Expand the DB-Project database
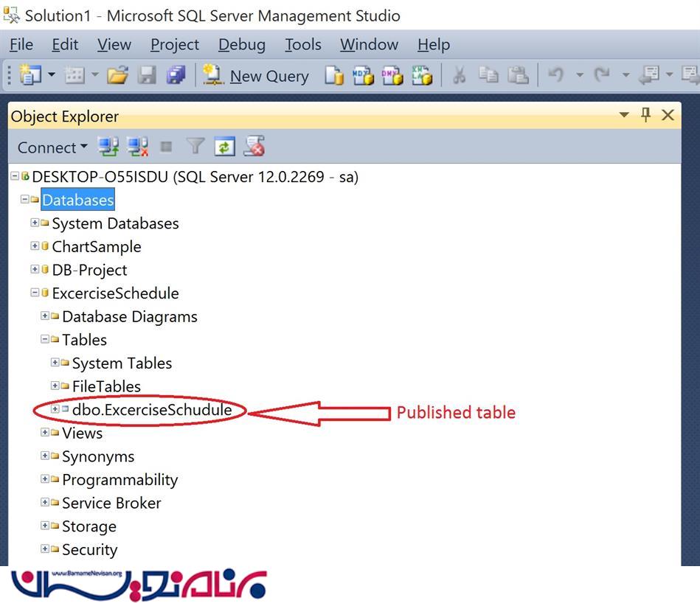The width and height of the screenshot is (700, 603). 35,269
